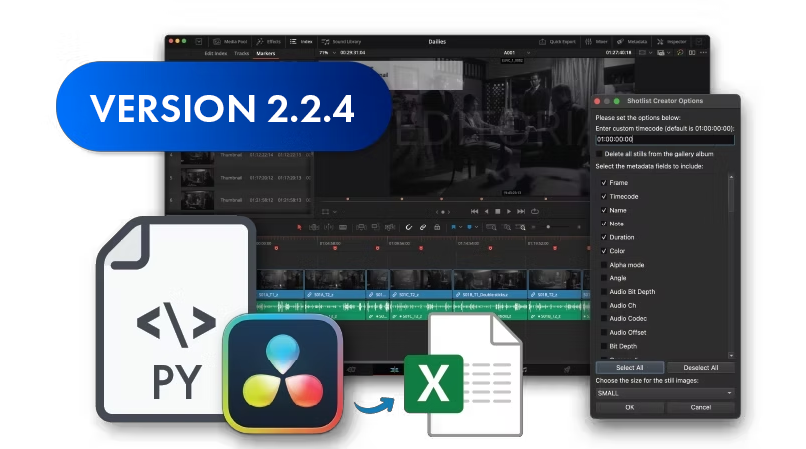Click the Deselect All button
806x449 pixels.
coord(701,368)
